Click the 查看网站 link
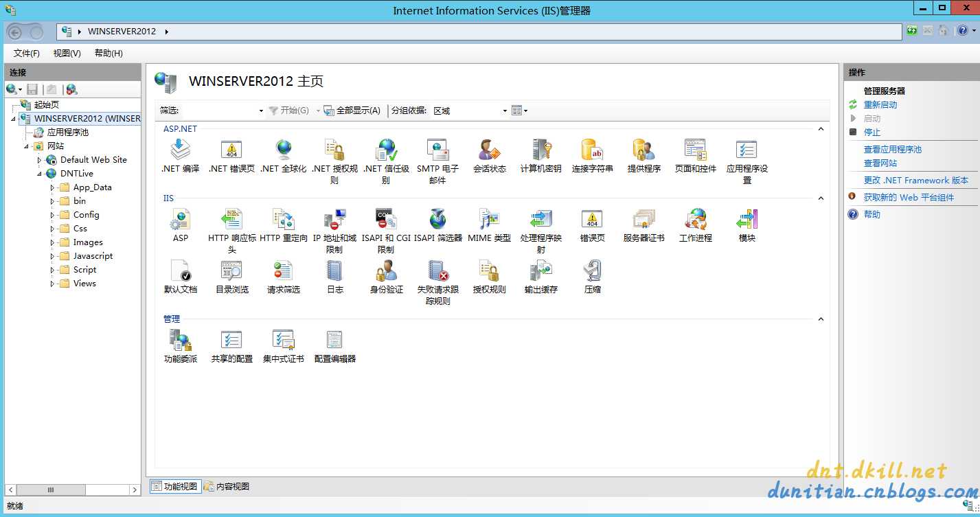The height and width of the screenshot is (517, 980). point(880,163)
